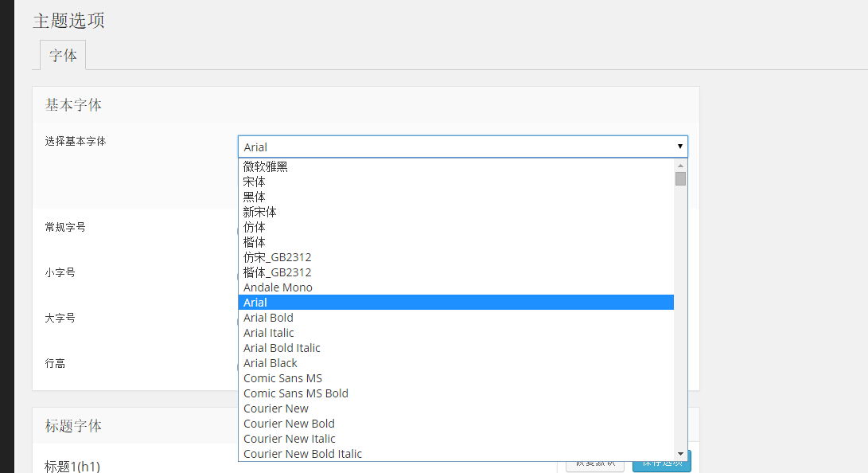868x473 pixels.
Task: Pick 黑体 from the dropdown list
Action: (255, 197)
